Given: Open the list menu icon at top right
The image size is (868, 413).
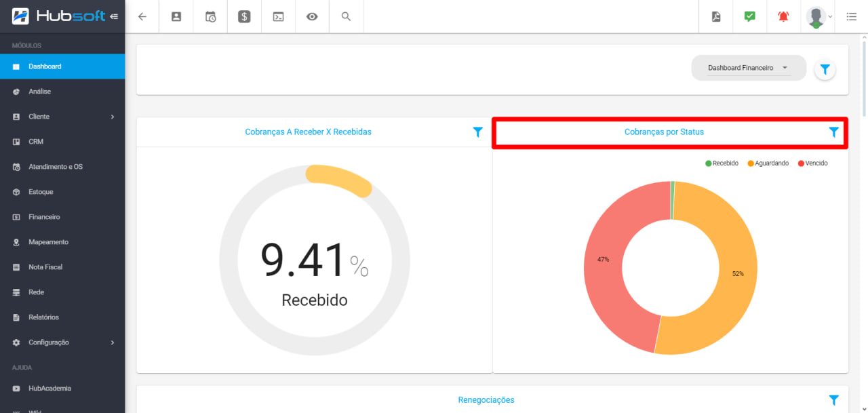Looking at the screenshot, I should click(x=852, y=17).
